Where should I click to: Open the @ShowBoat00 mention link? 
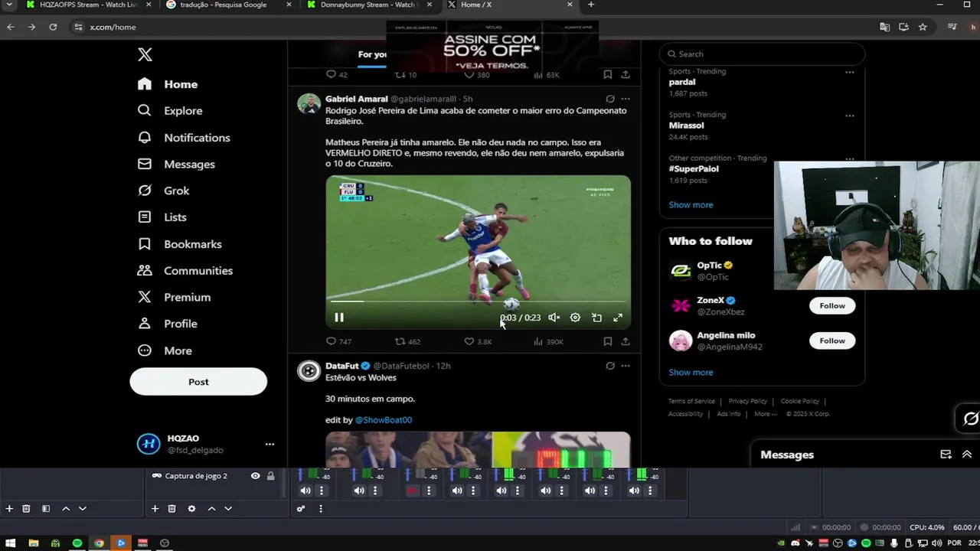pos(384,420)
